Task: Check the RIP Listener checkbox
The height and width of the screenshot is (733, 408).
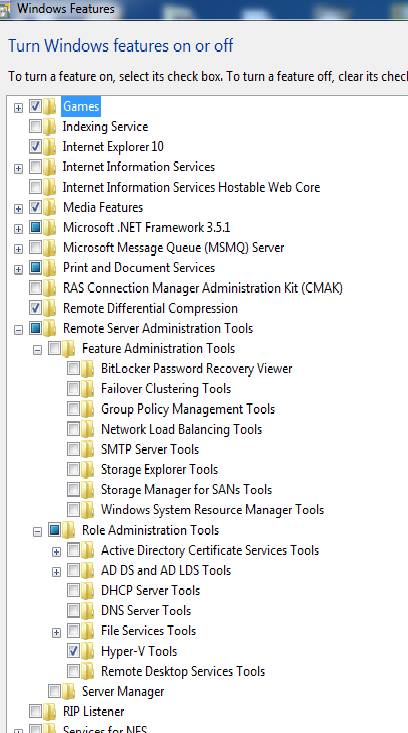Action: [x=36, y=711]
